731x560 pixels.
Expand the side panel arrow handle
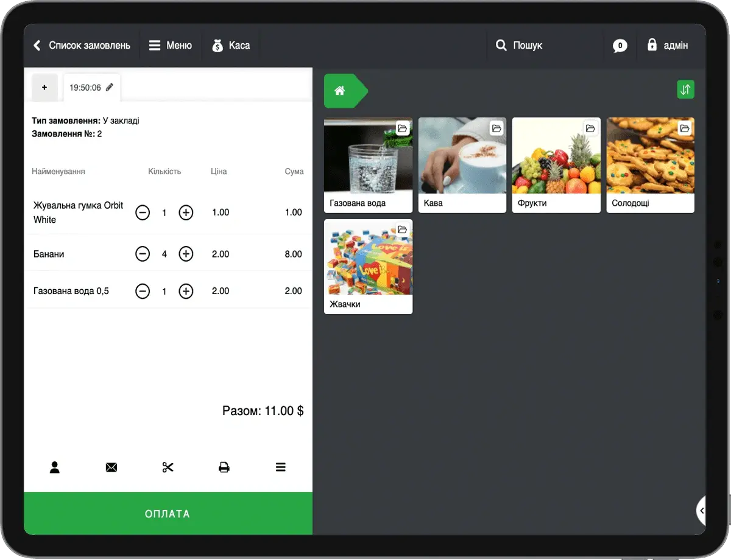pos(701,511)
